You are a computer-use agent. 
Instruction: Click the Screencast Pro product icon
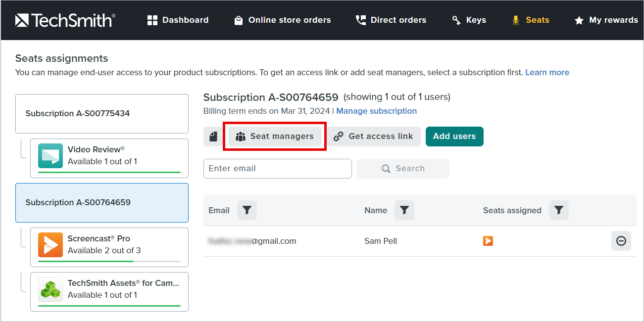coord(50,245)
